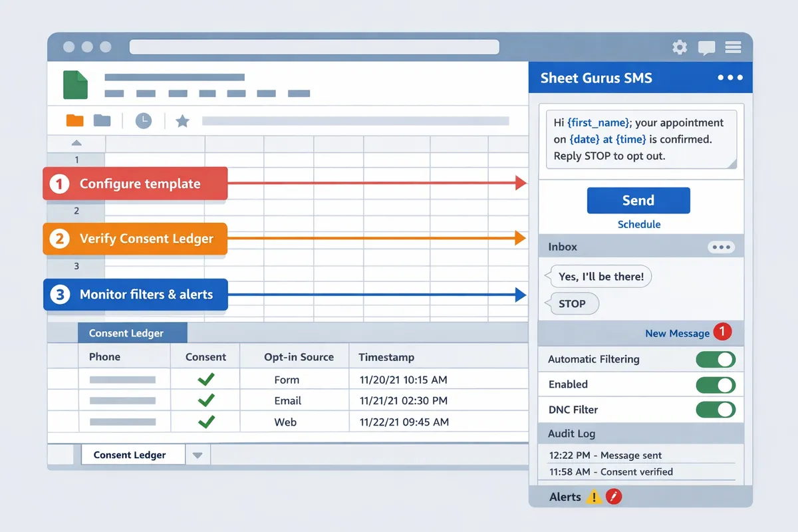Open the STOP message bubble
The width and height of the screenshot is (798, 532).
[572, 304]
